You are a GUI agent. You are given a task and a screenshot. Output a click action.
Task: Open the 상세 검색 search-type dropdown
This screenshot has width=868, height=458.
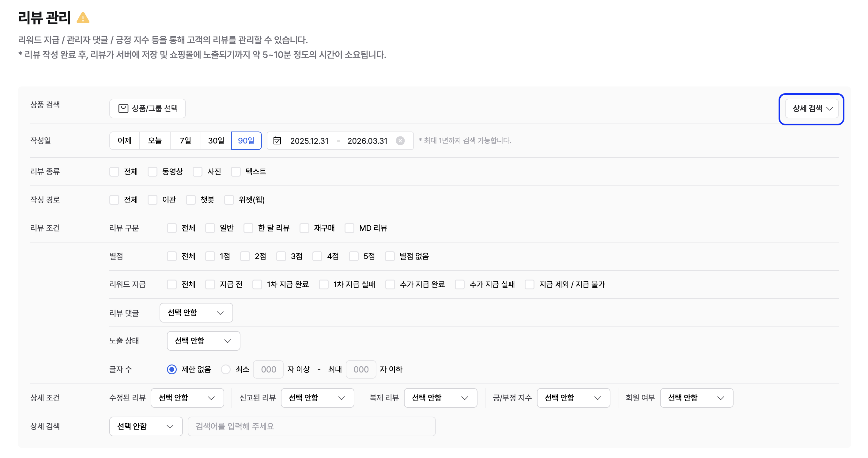click(146, 427)
